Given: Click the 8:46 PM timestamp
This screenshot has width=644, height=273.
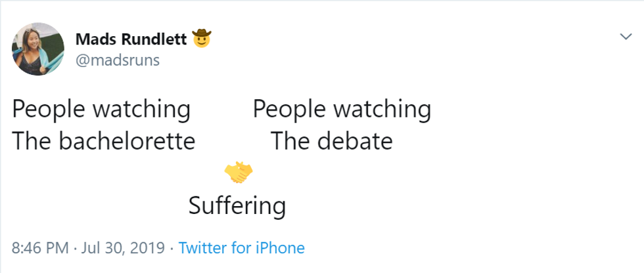Looking at the screenshot, I should click(40, 248).
